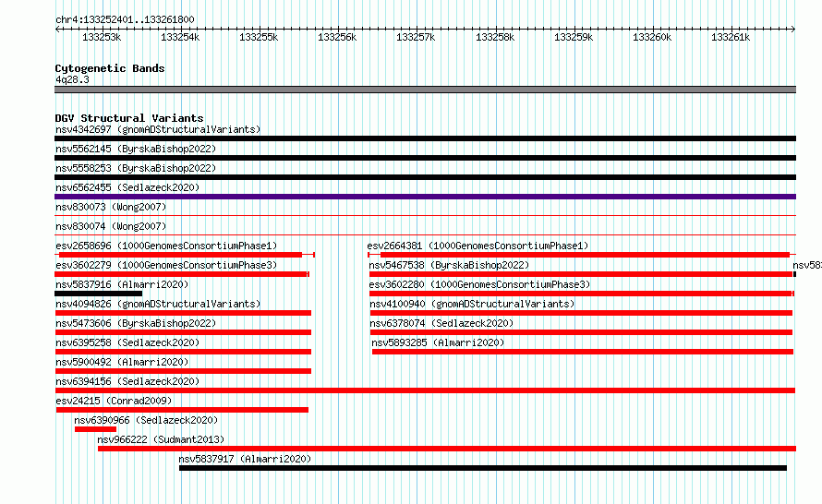
Task: Click the purple nsv6562455 Sedlazeck2020 bar
Action: coord(425,197)
